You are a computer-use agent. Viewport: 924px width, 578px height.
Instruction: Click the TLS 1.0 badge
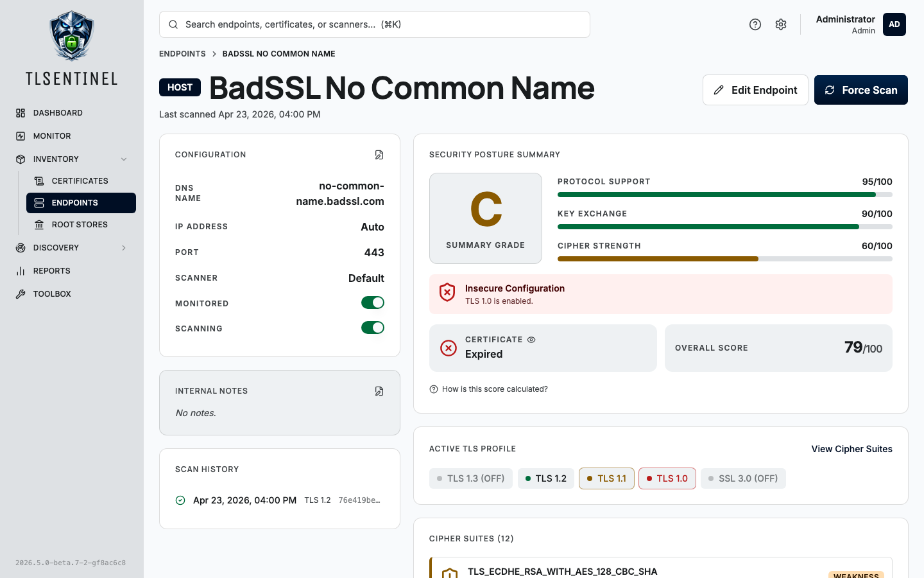(667, 478)
